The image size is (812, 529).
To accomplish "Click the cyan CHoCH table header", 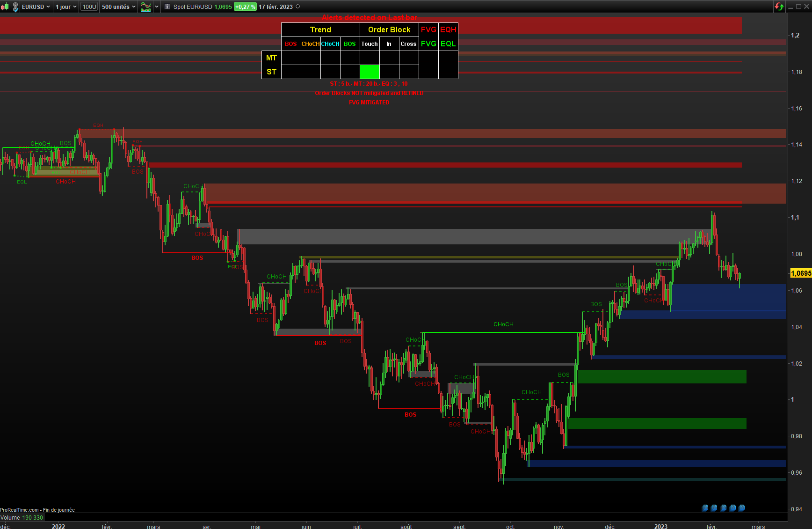I will point(330,44).
